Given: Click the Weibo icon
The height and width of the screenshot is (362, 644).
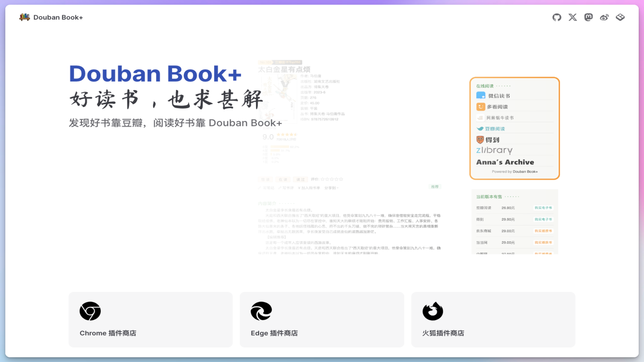Looking at the screenshot, I should pos(604,17).
